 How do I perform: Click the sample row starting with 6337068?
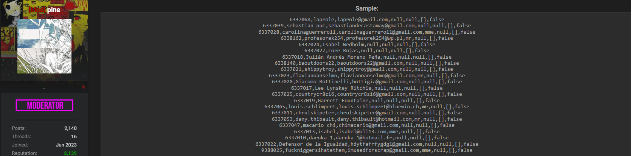tap(366, 20)
